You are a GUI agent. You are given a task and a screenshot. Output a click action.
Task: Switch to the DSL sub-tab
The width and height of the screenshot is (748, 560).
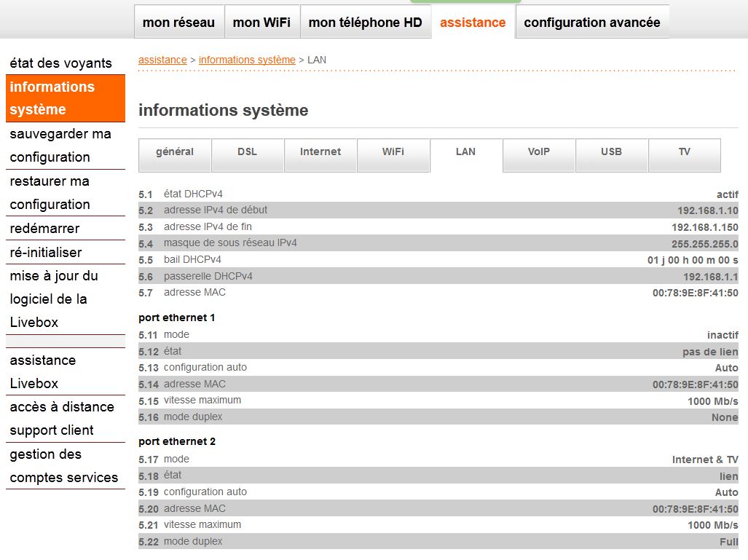pyautogui.click(x=247, y=152)
